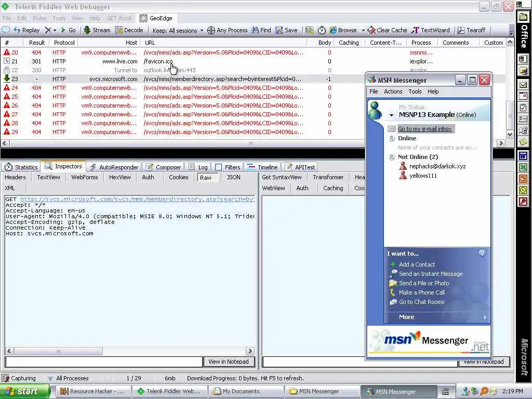Click the All Processes status bar filter

(68, 378)
